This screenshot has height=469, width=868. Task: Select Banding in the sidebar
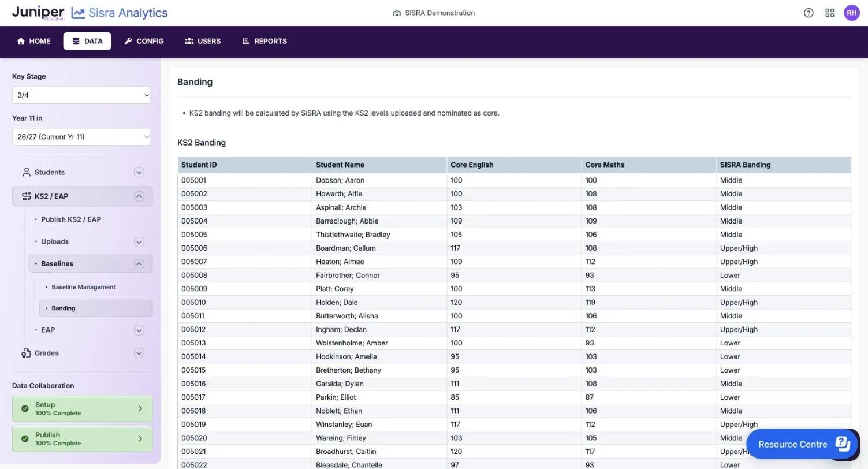click(96, 308)
